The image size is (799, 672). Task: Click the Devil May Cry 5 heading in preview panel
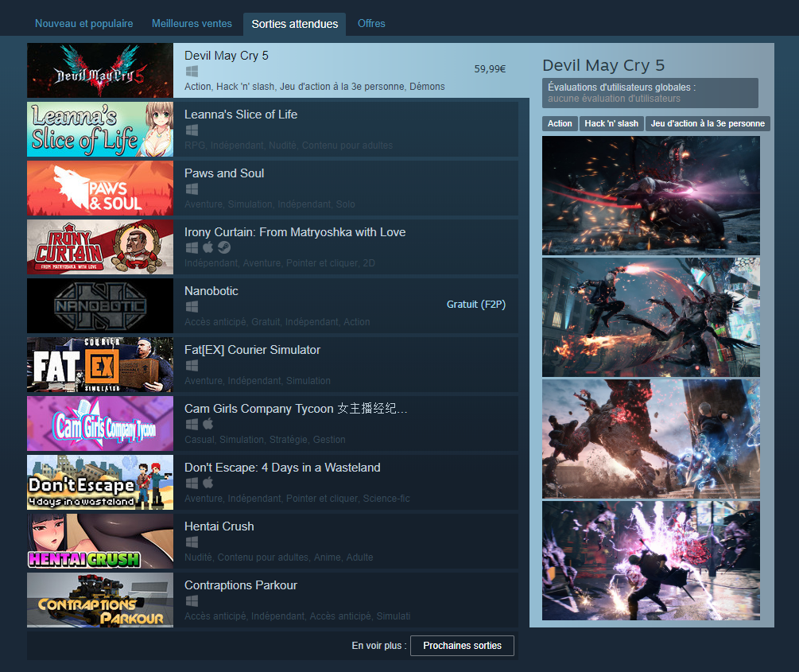(x=603, y=65)
